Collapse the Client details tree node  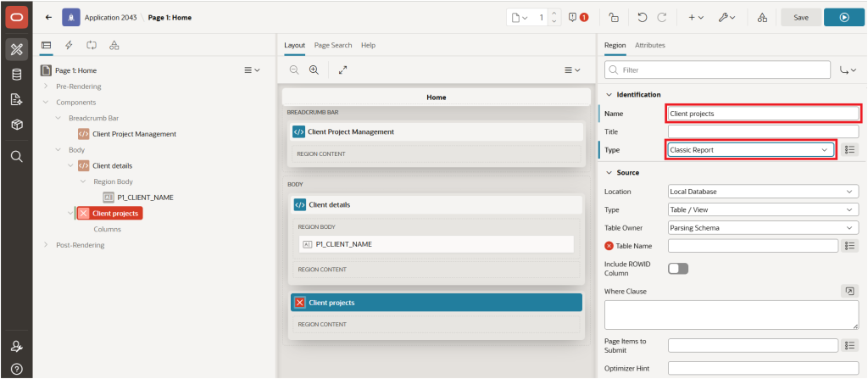tap(70, 165)
